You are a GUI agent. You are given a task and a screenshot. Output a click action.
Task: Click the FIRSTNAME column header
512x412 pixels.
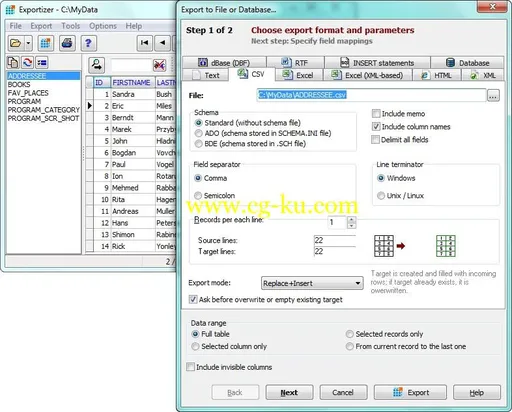click(x=133, y=82)
